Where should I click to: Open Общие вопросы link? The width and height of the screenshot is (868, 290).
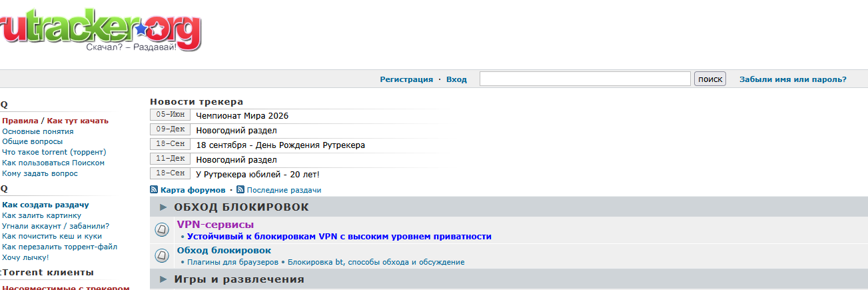pyautogui.click(x=33, y=141)
